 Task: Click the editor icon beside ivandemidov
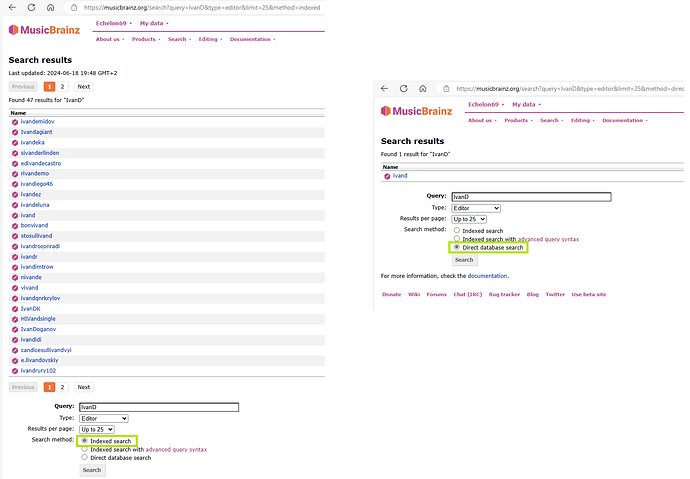[x=15, y=122]
